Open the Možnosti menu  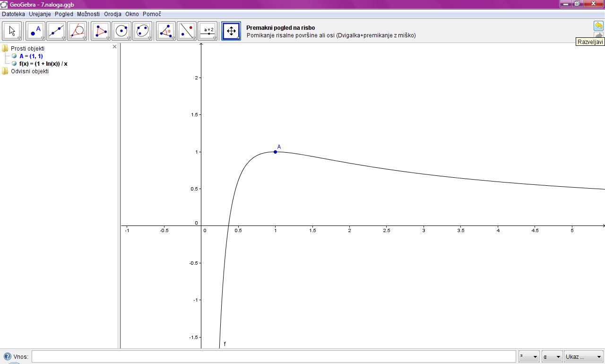(88, 14)
